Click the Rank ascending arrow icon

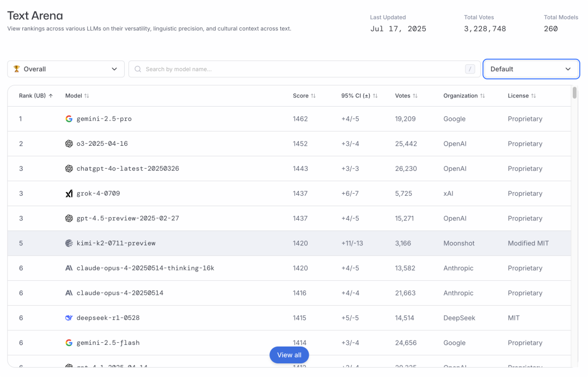(x=51, y=96)
